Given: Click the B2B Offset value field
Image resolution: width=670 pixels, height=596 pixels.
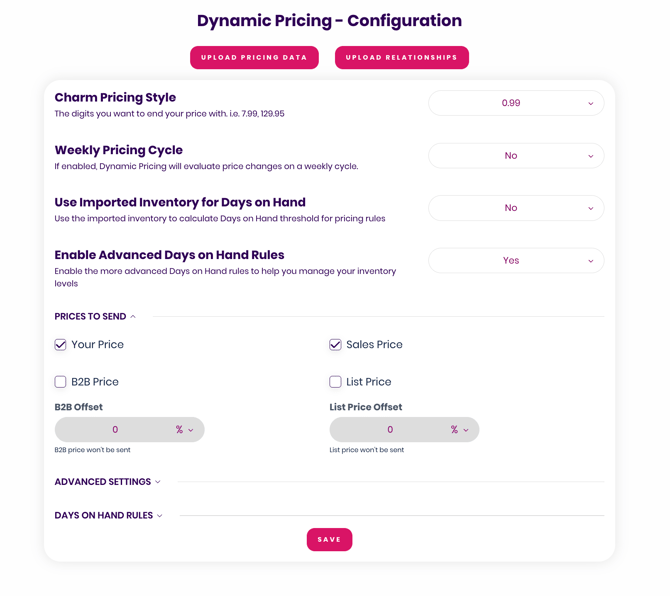Looking at the screenshot, I should click(x=114, y=430).
